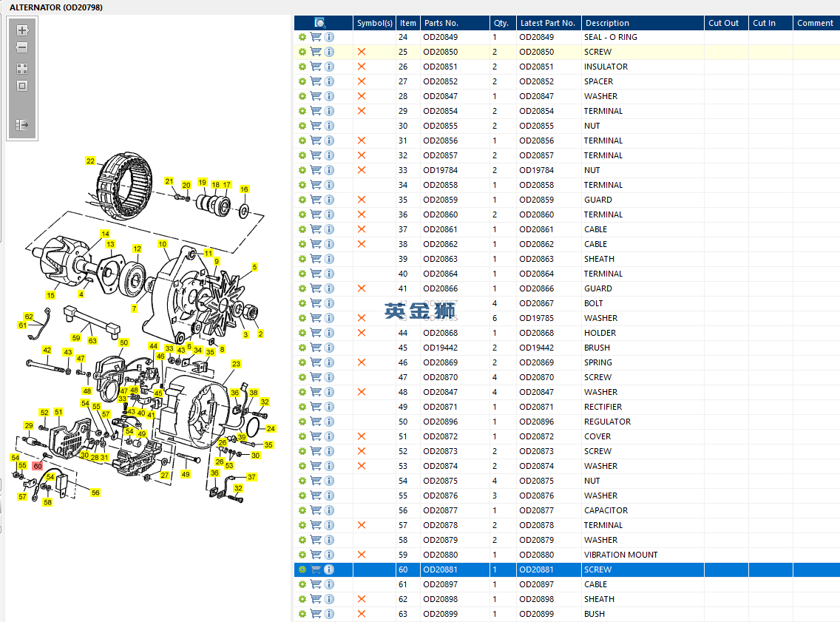
Task: Zoom out of the alternator diagram
Action: coord(22,48)
